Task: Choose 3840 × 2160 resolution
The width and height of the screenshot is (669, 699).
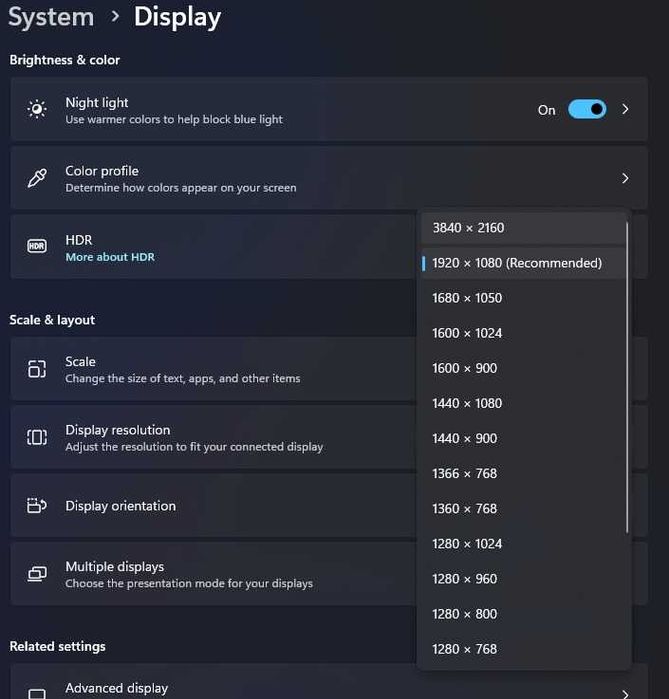Action: click(522, 228)
